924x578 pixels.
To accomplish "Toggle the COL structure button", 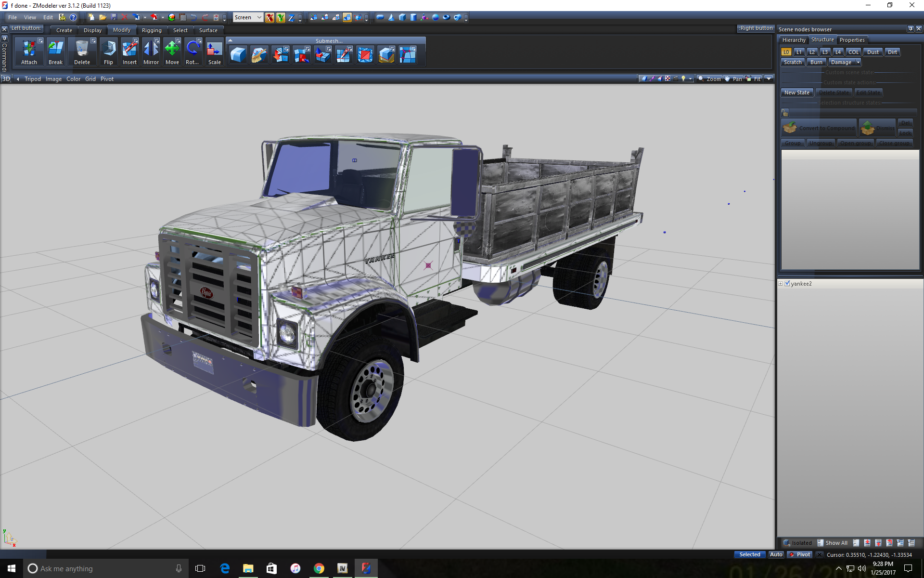I will click(x=853, y=52).
